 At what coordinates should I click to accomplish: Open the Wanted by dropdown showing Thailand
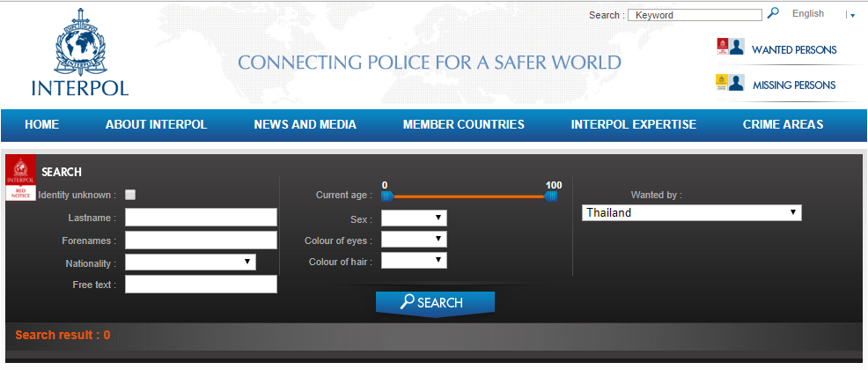pyautogui.click(x=691, y=212)
